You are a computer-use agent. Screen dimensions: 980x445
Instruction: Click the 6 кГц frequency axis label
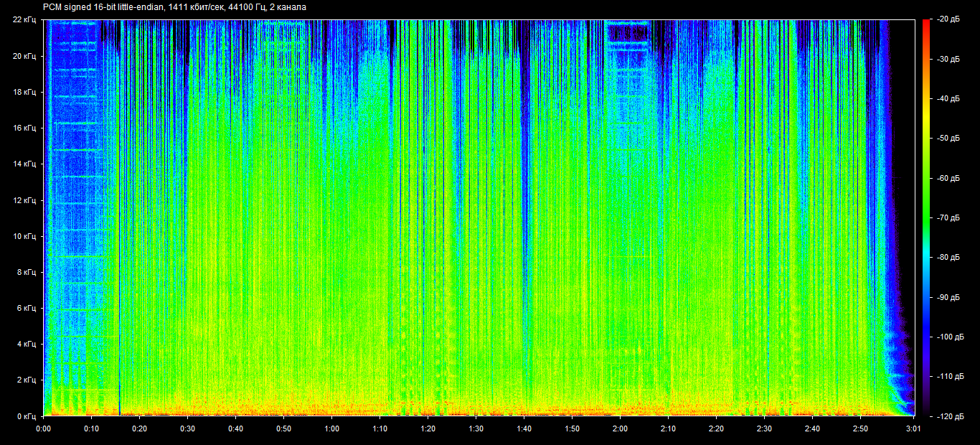click(27, 308)
